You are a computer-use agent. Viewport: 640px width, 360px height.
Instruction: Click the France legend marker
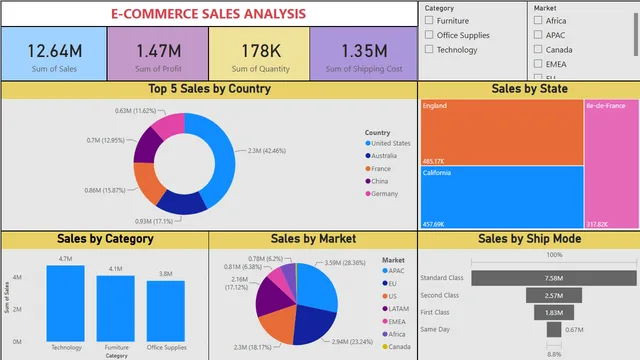coord(368,169)
